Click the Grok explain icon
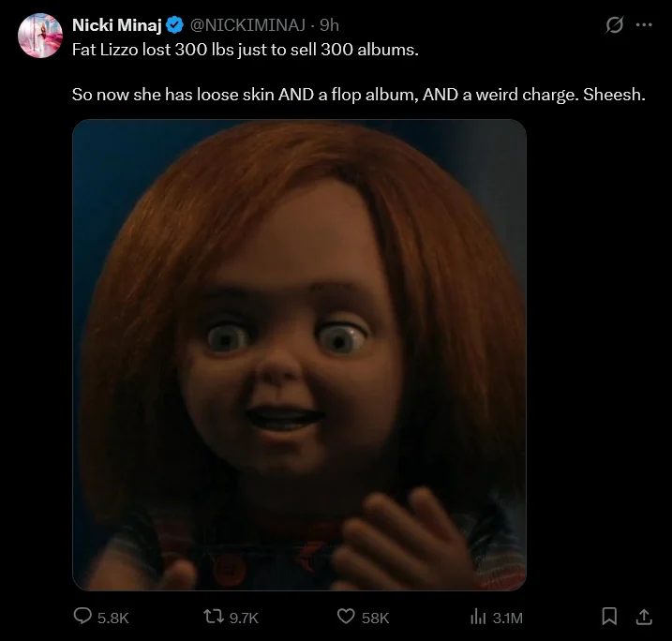 615,25
